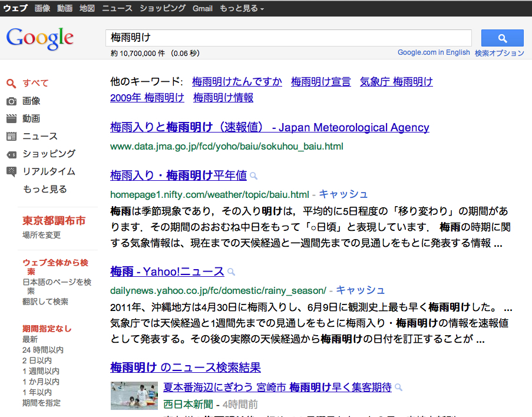Open 動画 in the top black bar
The image size is (532, 417).
tap(65, 8)
